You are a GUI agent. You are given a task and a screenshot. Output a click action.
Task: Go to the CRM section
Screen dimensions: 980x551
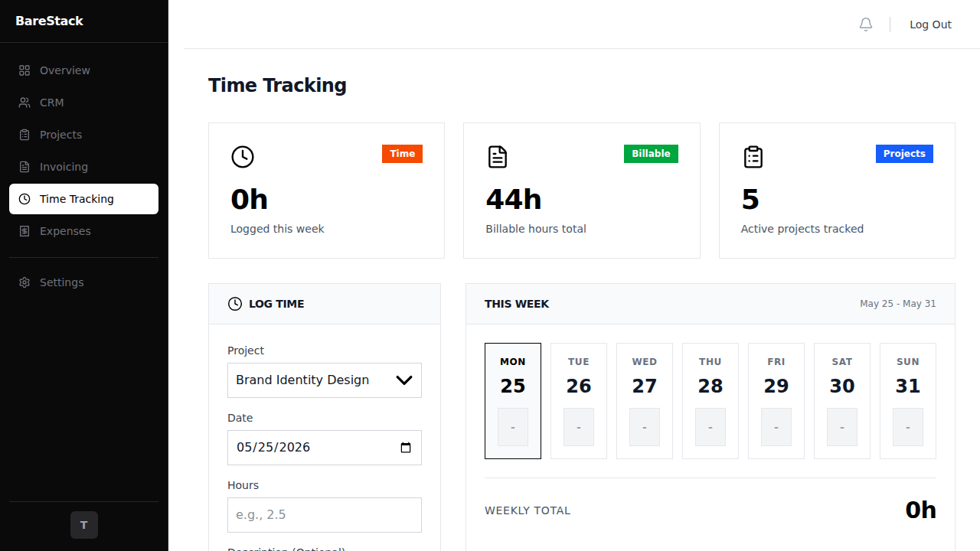83,103
